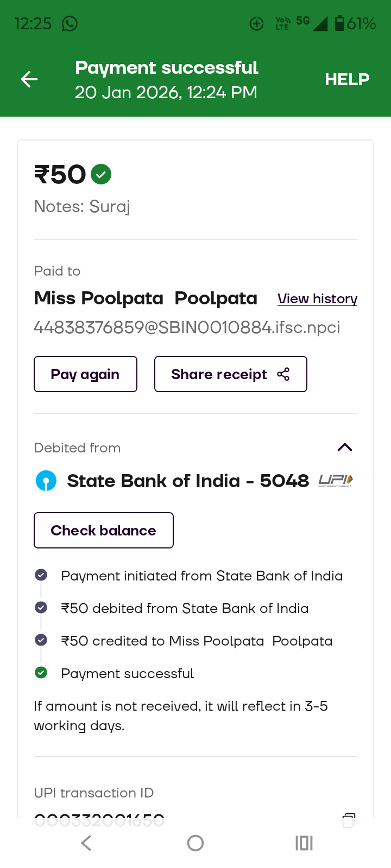The height and width of the screenshot is (868, 391).
Task: Tap the UPI logo icon
Action: 335,481
